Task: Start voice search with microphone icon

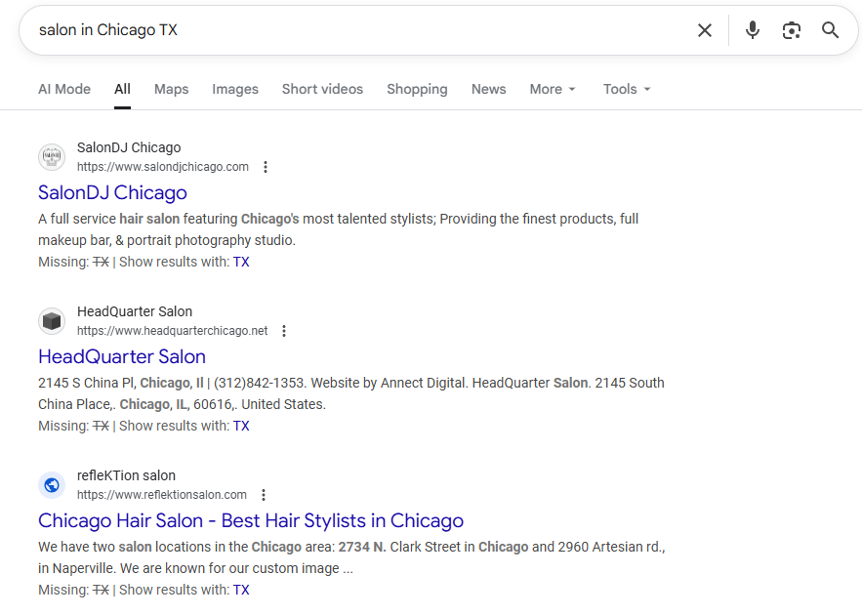Action: [x=752, y=30]
